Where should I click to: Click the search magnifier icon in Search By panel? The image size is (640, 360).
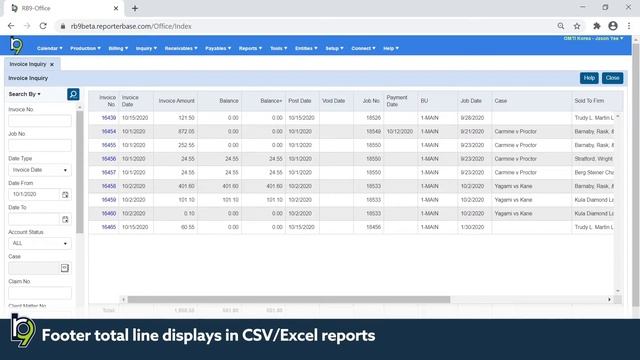pyautogui.click(x=73, y=94)
